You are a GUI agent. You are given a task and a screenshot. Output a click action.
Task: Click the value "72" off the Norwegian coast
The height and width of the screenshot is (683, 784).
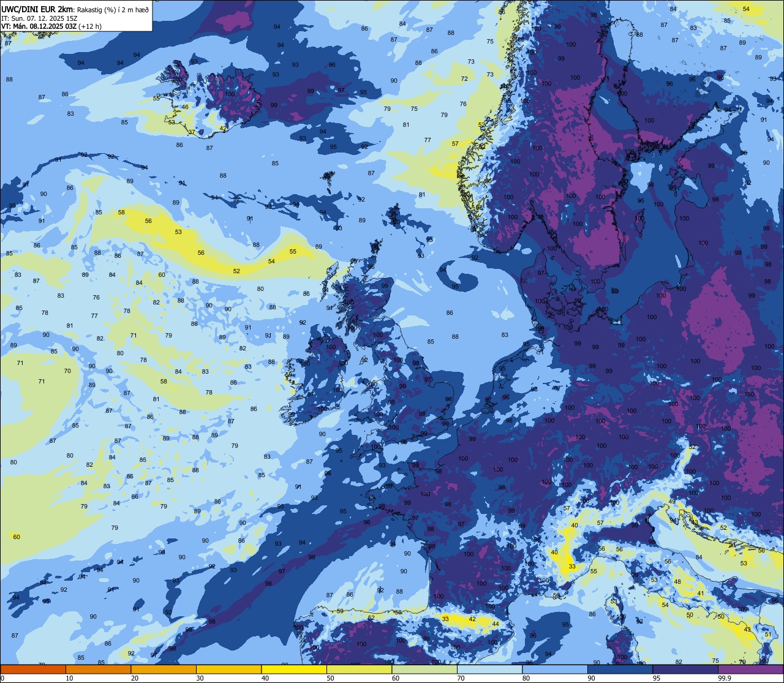coord(464,79)
